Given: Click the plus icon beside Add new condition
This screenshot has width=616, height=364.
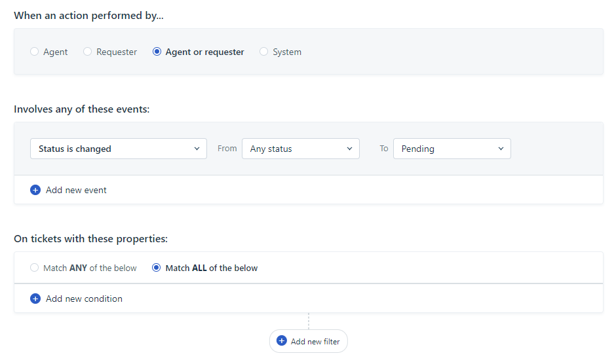Looking at the screenshot, I should point(35,299).
